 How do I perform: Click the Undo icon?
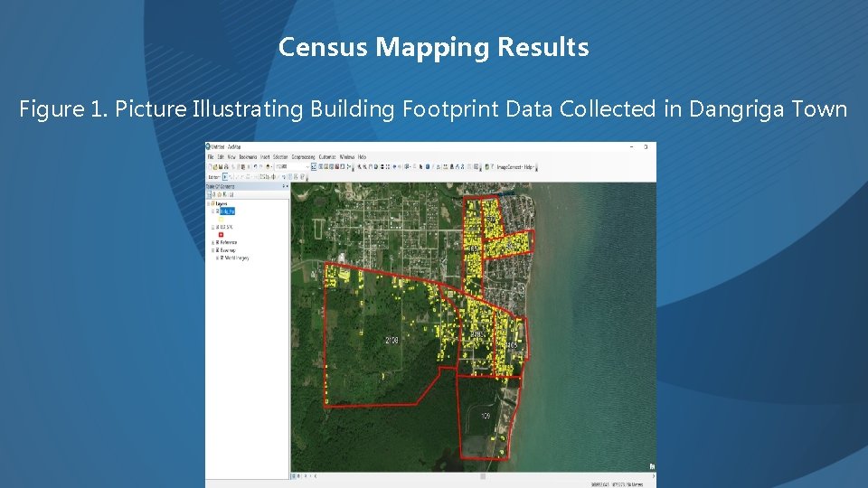point(255,166)
